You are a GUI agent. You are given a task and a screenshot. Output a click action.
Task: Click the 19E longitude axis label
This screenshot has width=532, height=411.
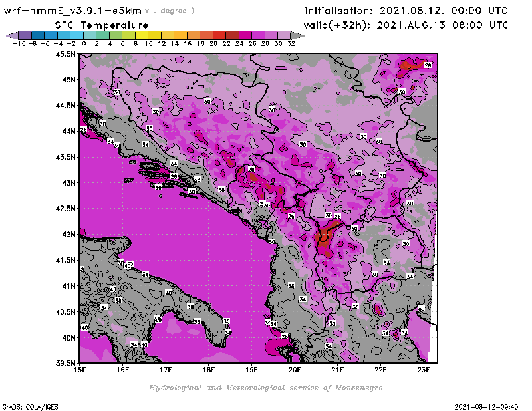point(252,370)
